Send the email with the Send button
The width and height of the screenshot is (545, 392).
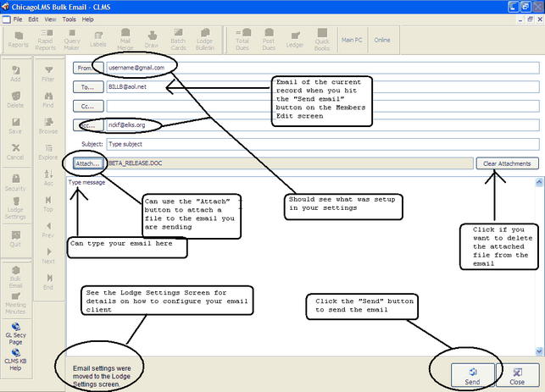(x=472, y=373)
